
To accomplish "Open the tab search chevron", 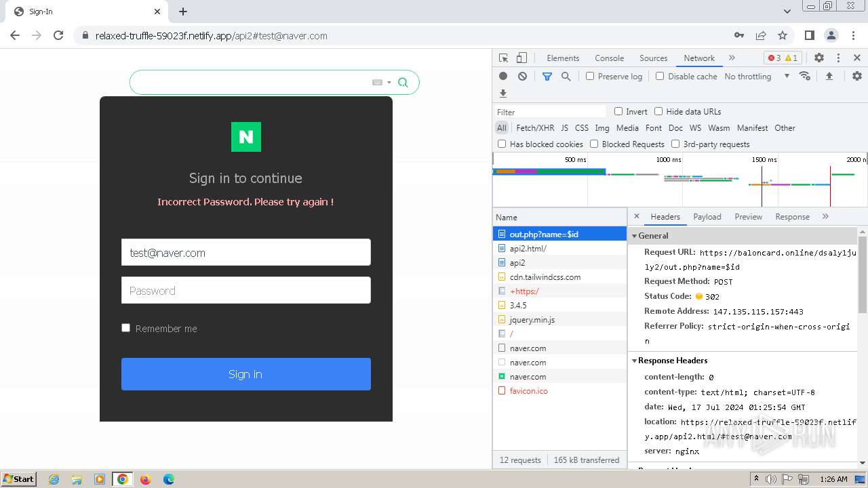I will pos(787,12).
